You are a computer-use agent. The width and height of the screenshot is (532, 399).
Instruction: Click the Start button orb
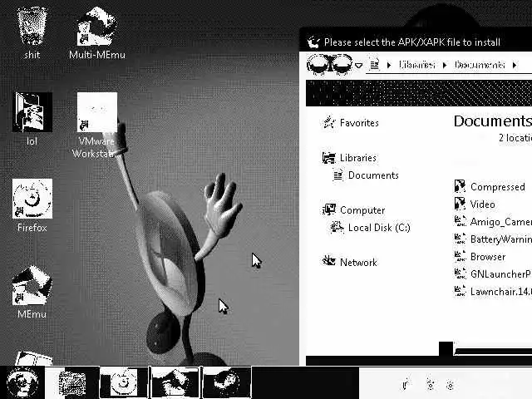pos(22,382)
